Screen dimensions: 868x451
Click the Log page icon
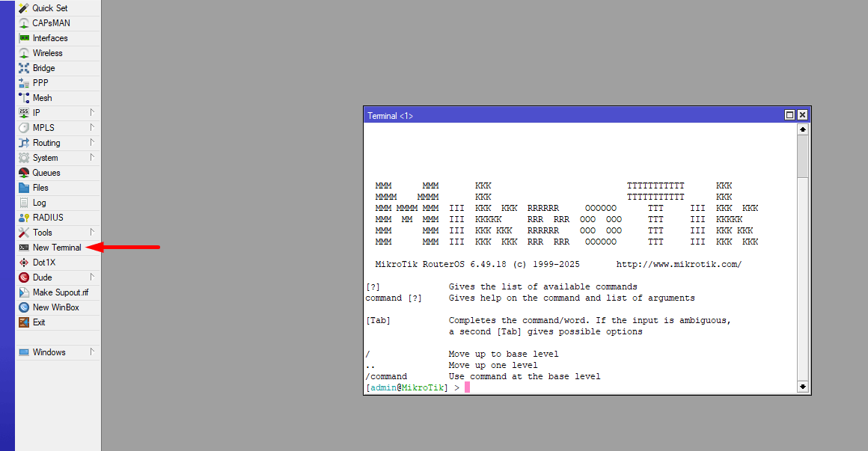(x=24, y=203)
